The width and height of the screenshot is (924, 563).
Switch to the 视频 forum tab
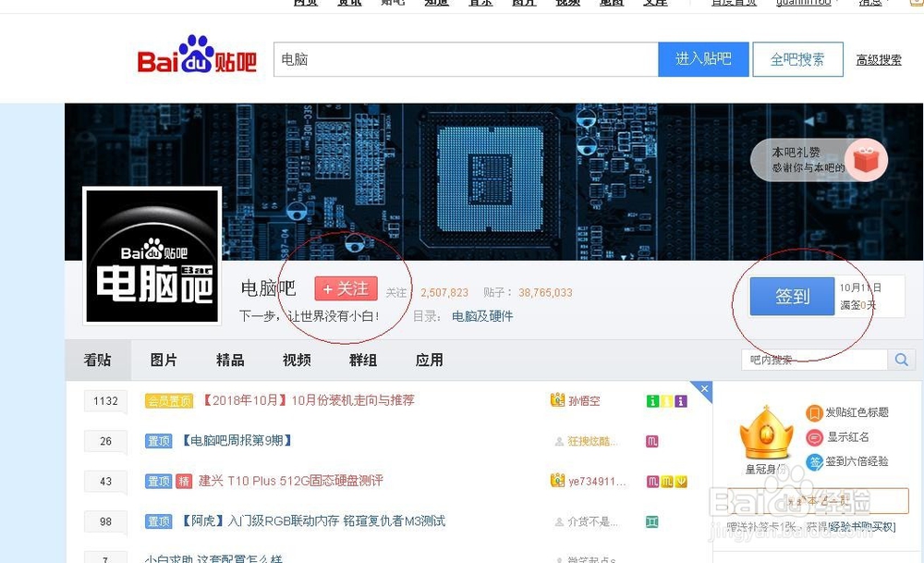296,360
